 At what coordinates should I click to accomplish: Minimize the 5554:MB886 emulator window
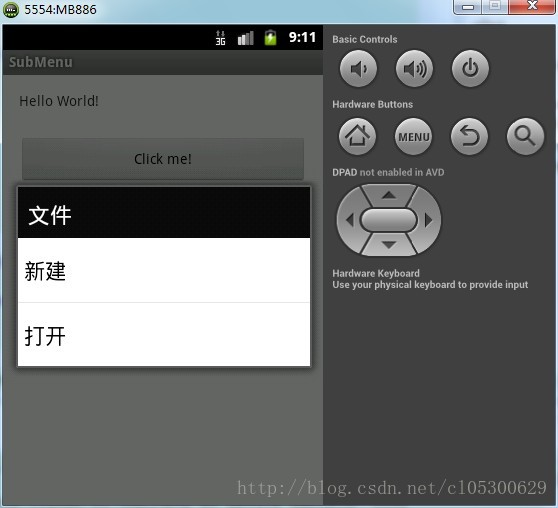tap(468, 7)
